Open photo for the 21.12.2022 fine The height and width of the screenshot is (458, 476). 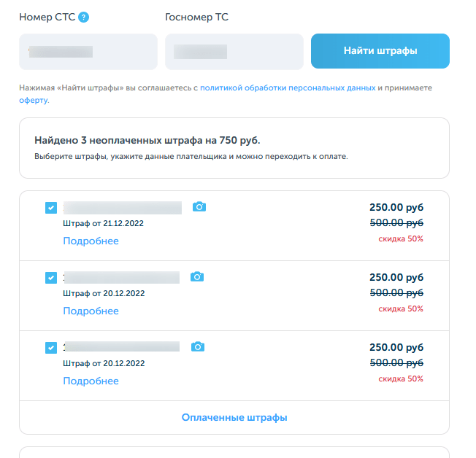point(199,207)
